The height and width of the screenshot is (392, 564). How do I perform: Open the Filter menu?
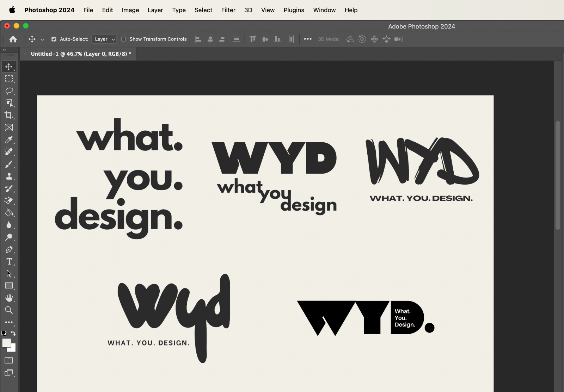[x=228, y=10]
